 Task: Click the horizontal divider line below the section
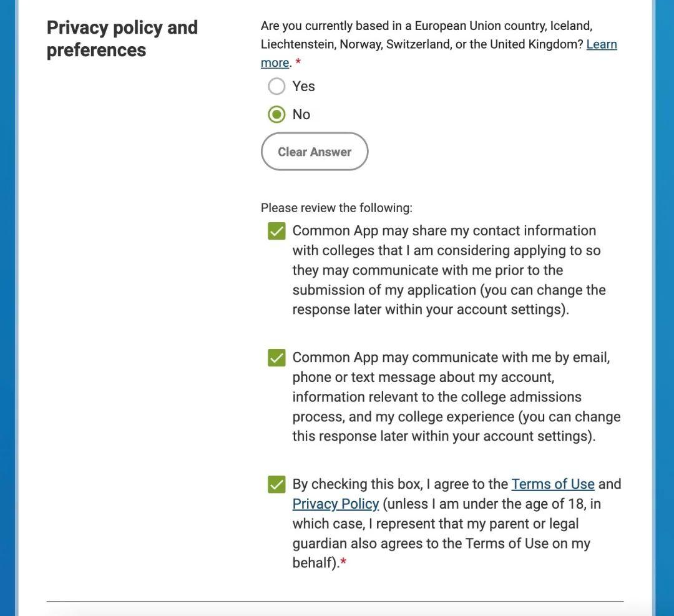click(x=335, y=601)
